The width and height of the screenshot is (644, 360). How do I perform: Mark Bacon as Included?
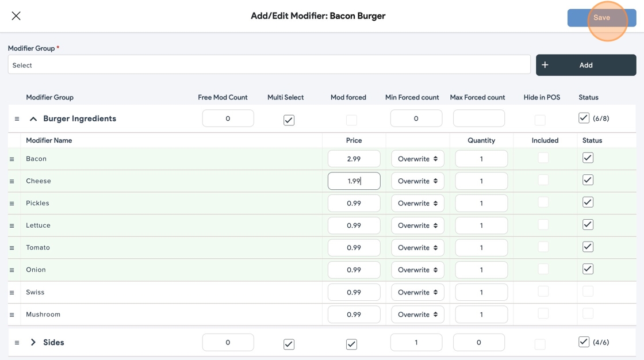(x=543, y=158)
